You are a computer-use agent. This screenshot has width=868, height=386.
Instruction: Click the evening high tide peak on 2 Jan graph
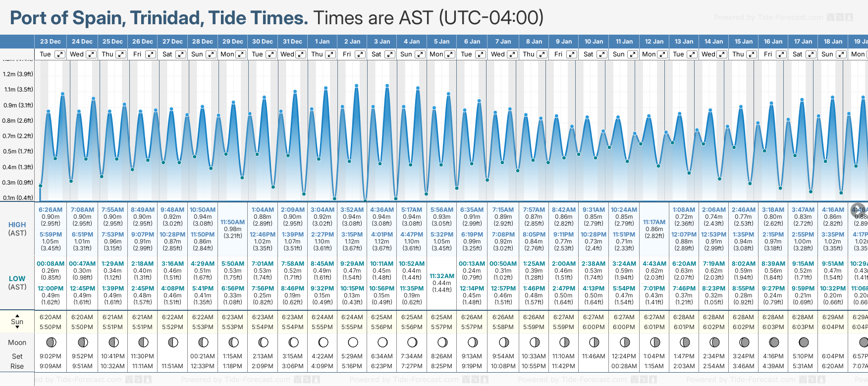(x=357, y=86)
